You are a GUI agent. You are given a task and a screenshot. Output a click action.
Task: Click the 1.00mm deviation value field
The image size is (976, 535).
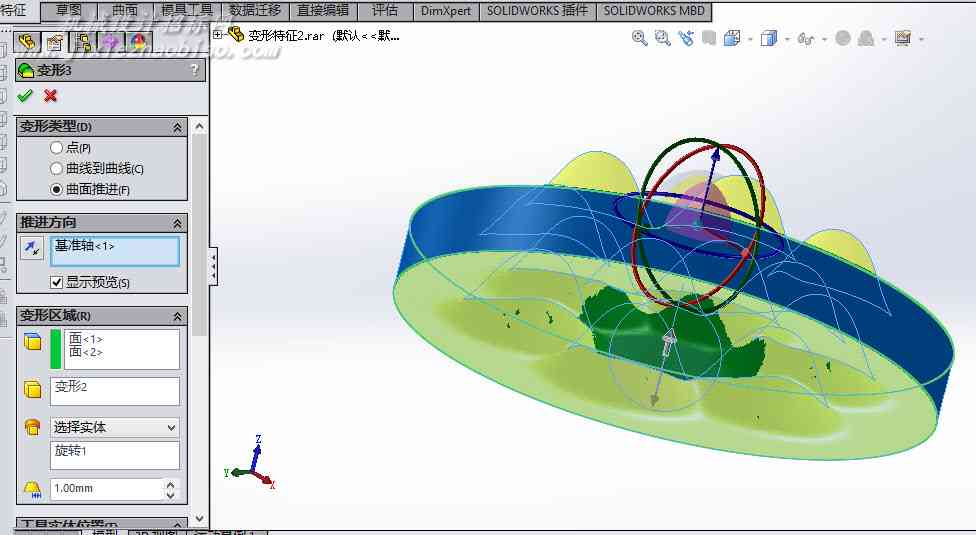click(106, 489)
